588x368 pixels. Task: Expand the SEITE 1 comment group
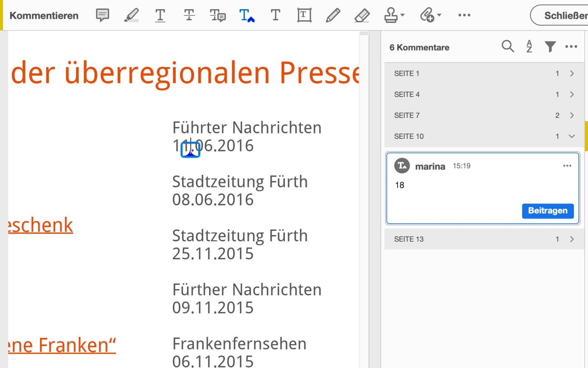[x=572, y=73]
